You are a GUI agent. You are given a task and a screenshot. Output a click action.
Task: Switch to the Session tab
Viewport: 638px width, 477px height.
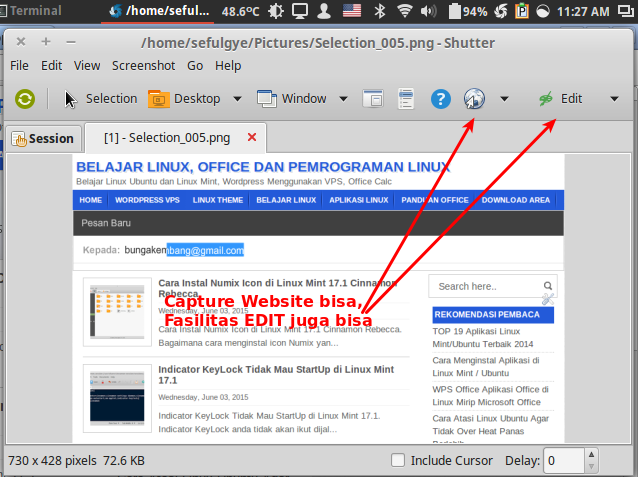coord(43,138)
